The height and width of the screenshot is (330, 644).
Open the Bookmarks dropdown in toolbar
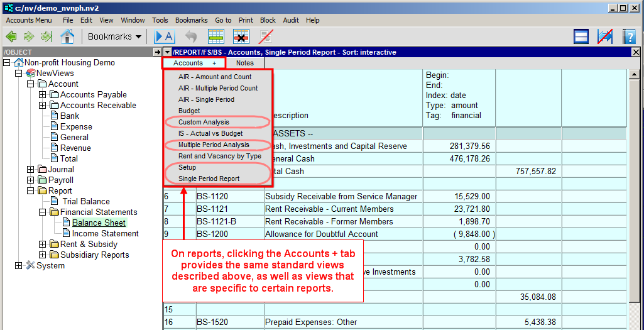click(114, 36)
